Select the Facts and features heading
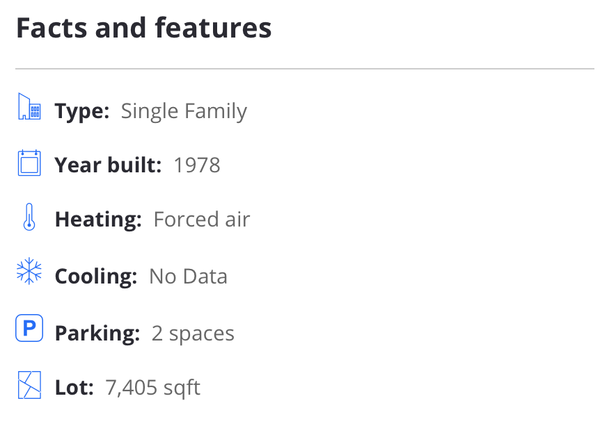The height and width of the screenshot is (435, 600). click(x=144, y=28)
